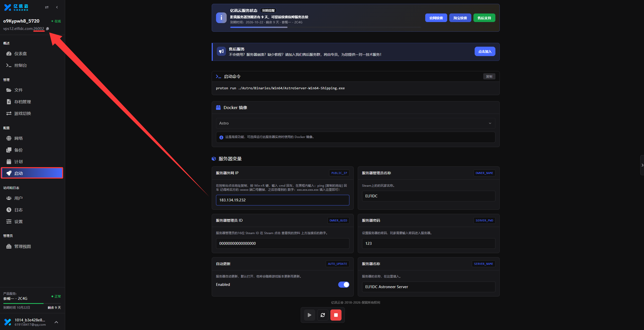Click the 官网续费 renewal button
Viewport: 644px width, 330px height.
pos(436,18)
